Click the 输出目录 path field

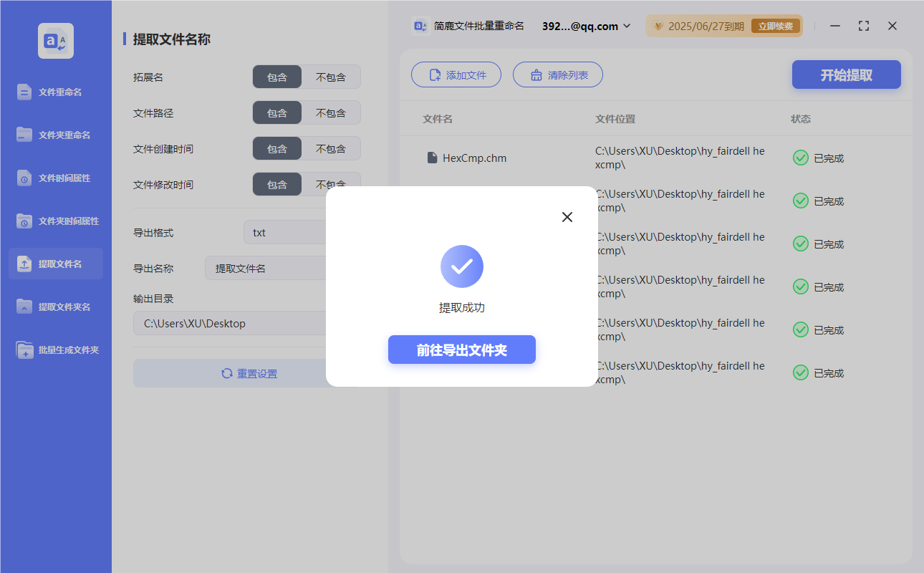(x=229, y=323)
